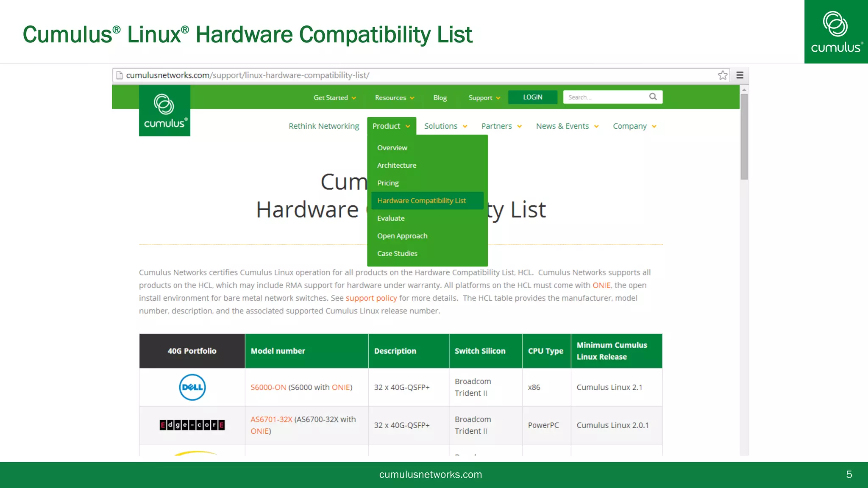
Task: Select Pricing from the Product menu
Action: coord(388,183)
